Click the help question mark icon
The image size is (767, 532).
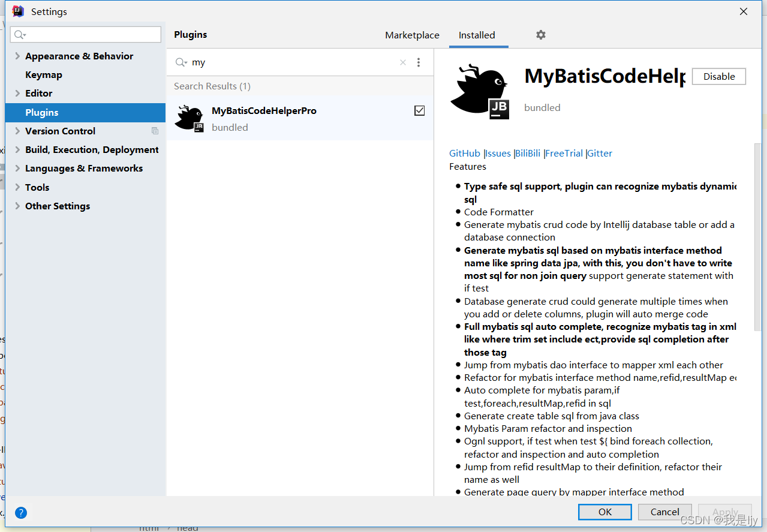[21, 513]
